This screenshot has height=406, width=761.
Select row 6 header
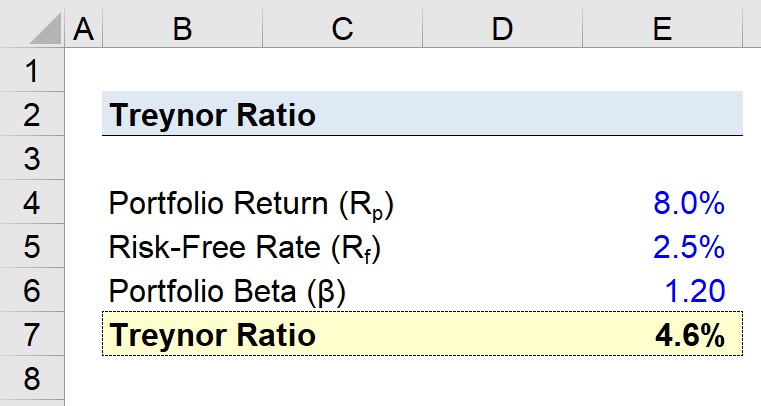(32, 290)
